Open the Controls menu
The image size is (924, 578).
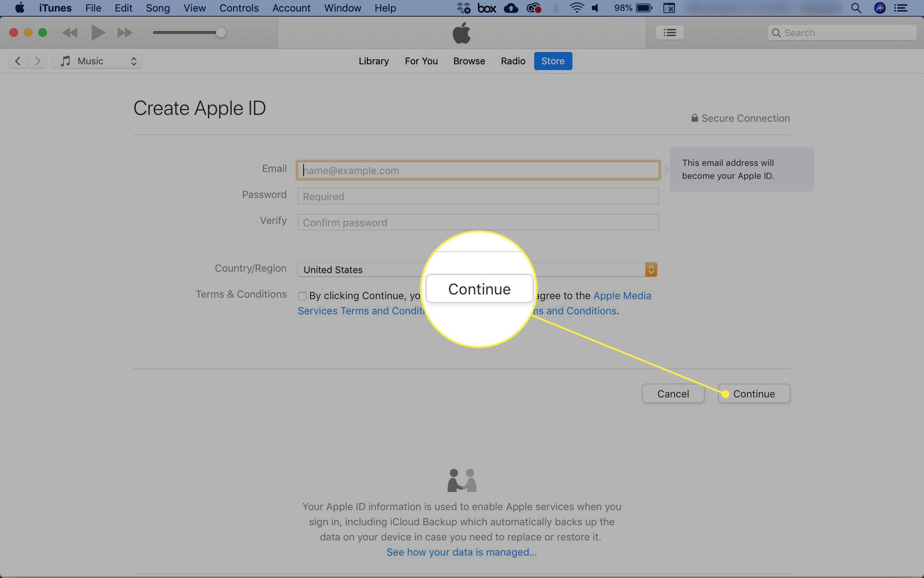pyautogui.click(x=239, y=8)
